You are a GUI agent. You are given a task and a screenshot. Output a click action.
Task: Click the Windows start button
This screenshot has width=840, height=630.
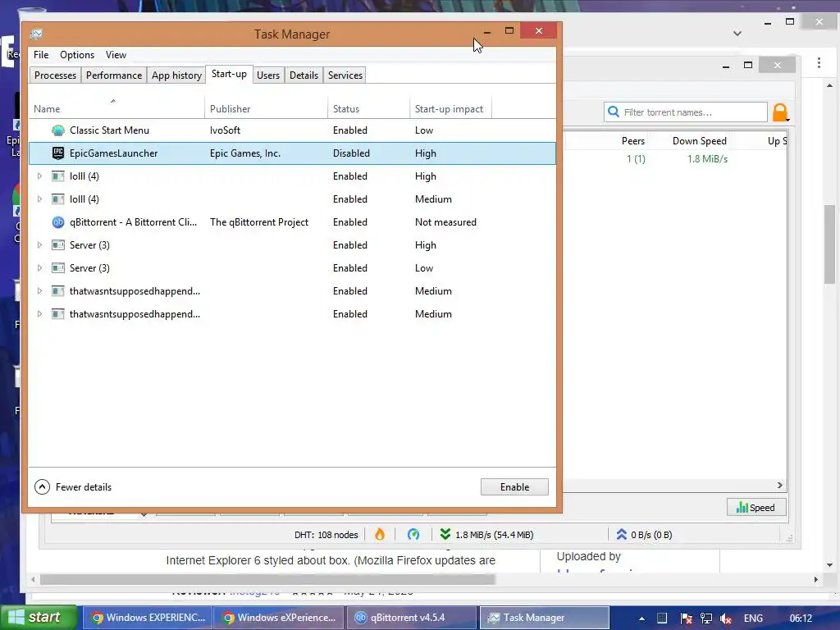(x=39, y=617)
